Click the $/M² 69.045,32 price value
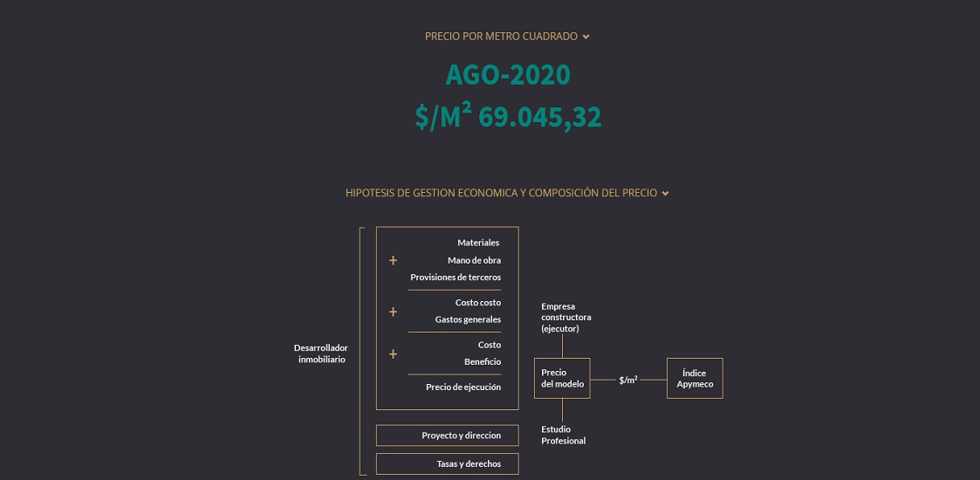This screenshot has width=980, height=480. click(508, 117)
